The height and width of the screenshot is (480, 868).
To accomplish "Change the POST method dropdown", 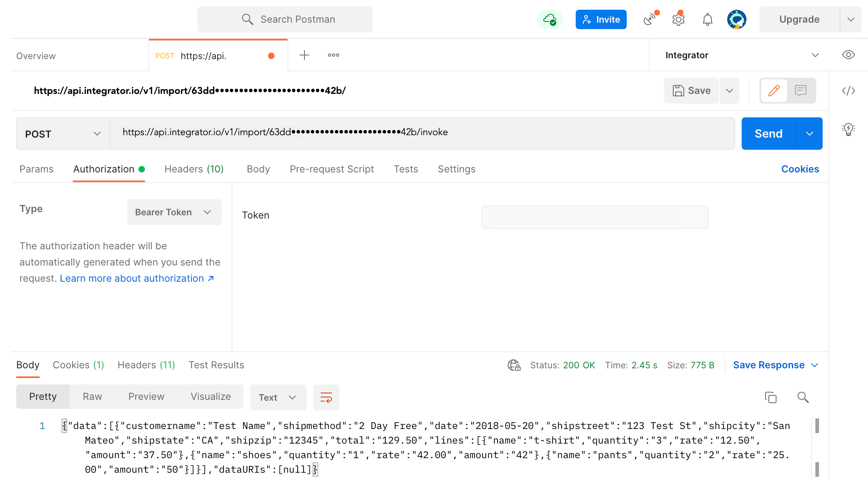I will [x=63, y=134].
